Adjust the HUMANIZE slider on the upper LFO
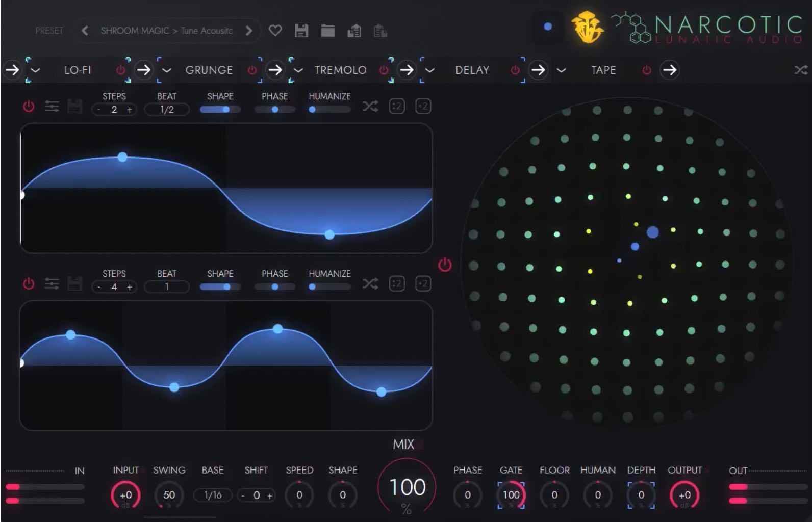This screenshot has height=522, width=812. pos(329,109)
